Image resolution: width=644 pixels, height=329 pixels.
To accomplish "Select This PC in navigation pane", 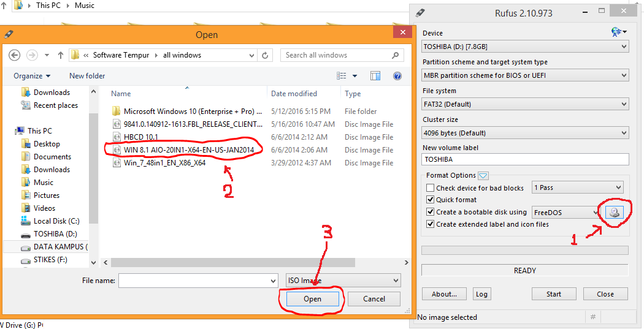I will (x=34, y=131).
